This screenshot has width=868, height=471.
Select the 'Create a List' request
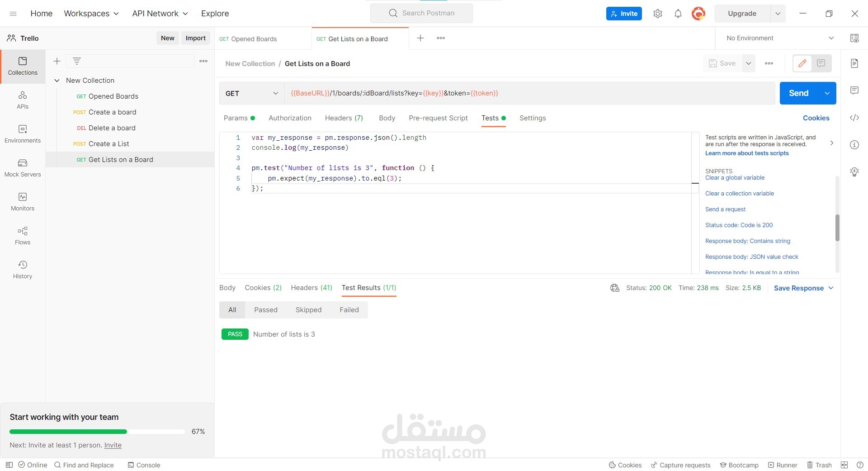(130, 144)
